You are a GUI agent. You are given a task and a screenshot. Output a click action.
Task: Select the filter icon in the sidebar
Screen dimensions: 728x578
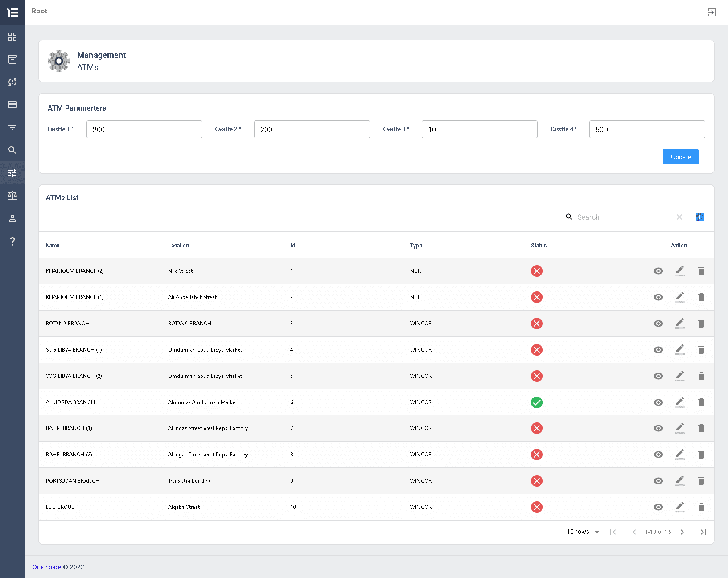[x=12, y=127]
